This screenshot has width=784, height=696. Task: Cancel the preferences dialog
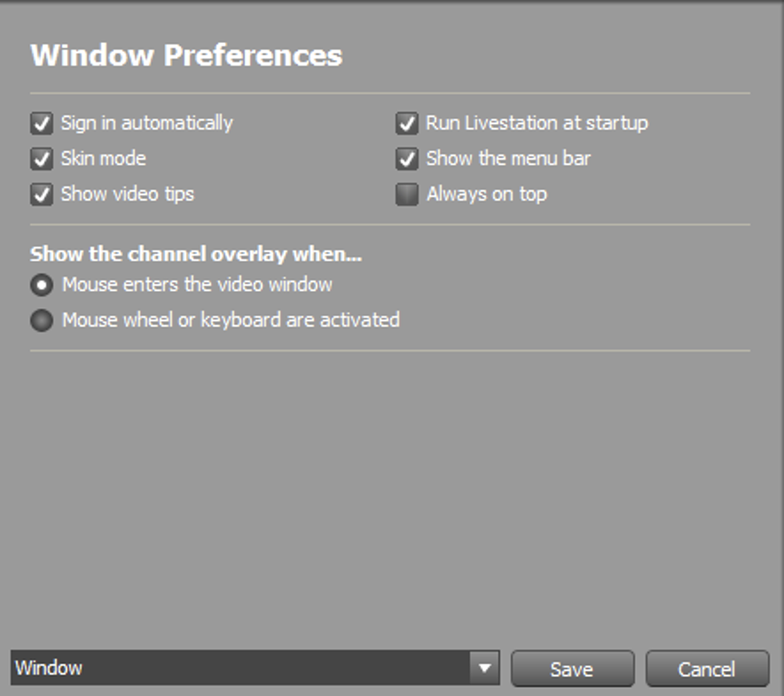707,668
